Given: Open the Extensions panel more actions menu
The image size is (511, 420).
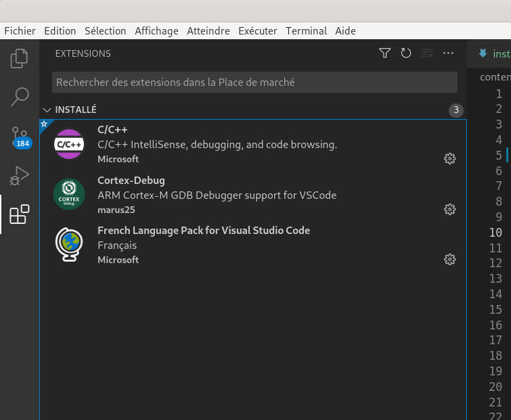Looking at the screenshot, I should 448,53.
